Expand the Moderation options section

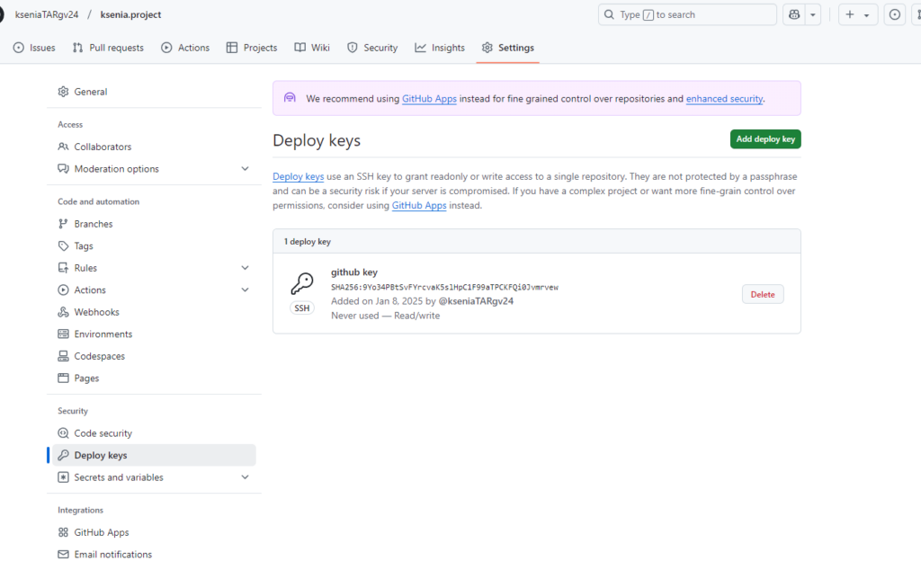point(246,169)
